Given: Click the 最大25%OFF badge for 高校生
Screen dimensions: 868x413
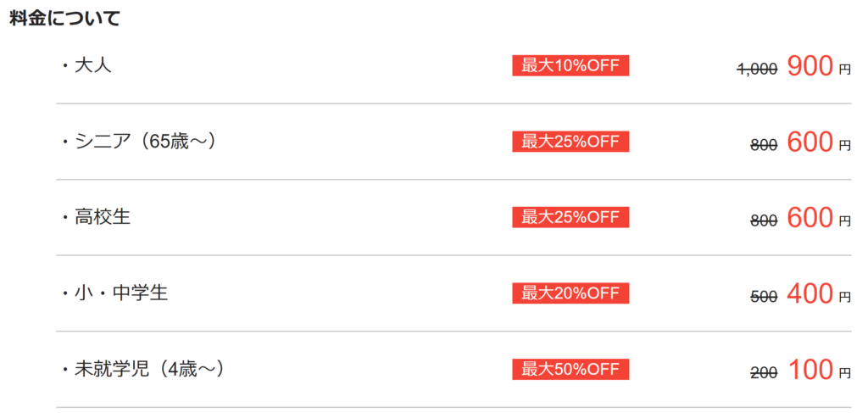Looking at the screenshot, I should tap(570, 218).
